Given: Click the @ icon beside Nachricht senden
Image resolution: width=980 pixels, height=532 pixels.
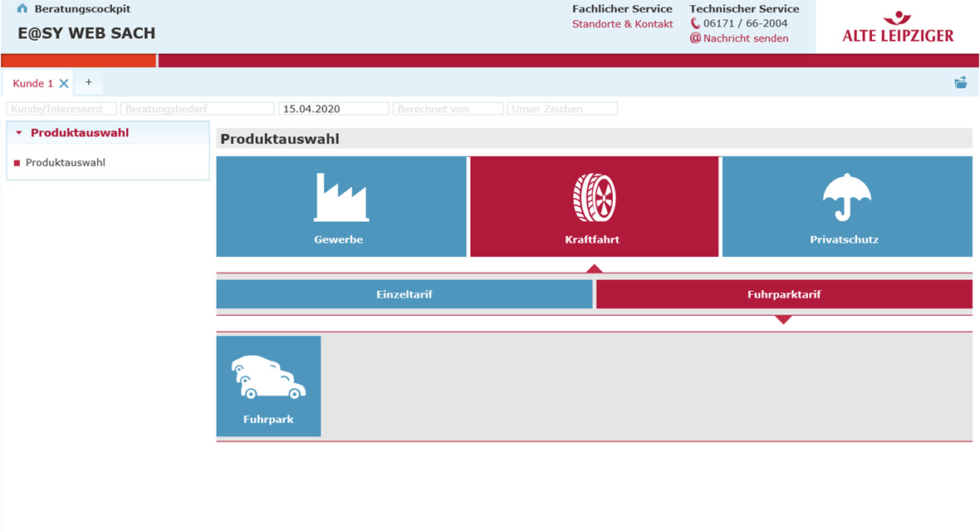Looking at the screenshot, I should tap(696, 38).
